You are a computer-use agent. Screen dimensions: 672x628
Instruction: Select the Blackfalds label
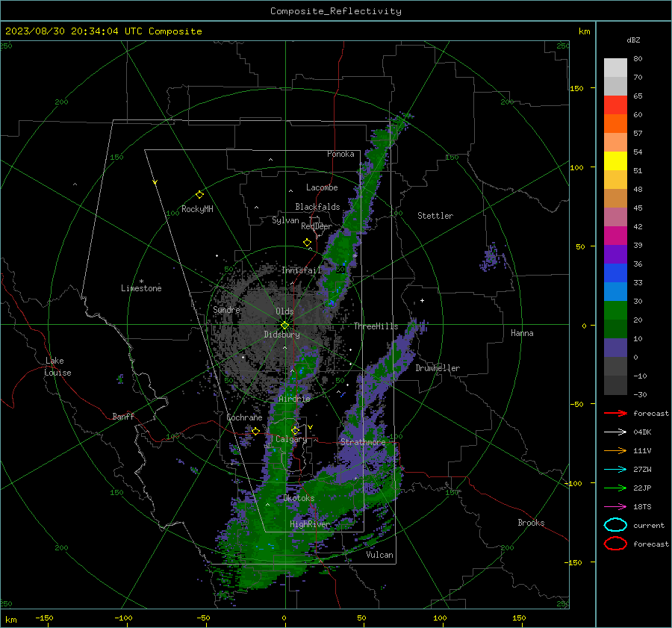point(317,207)
